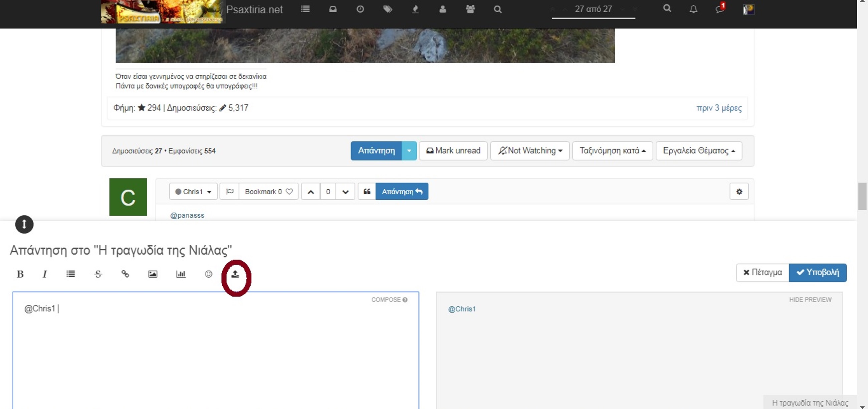868x409 pixels.
Task: Insert a list using list icon
Action: point(70,274)
